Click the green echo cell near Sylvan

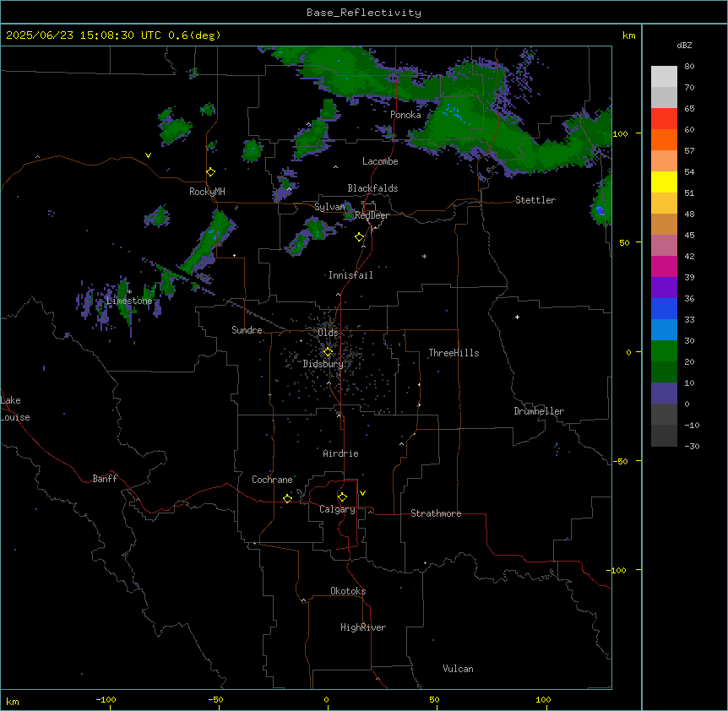point(315,229)
